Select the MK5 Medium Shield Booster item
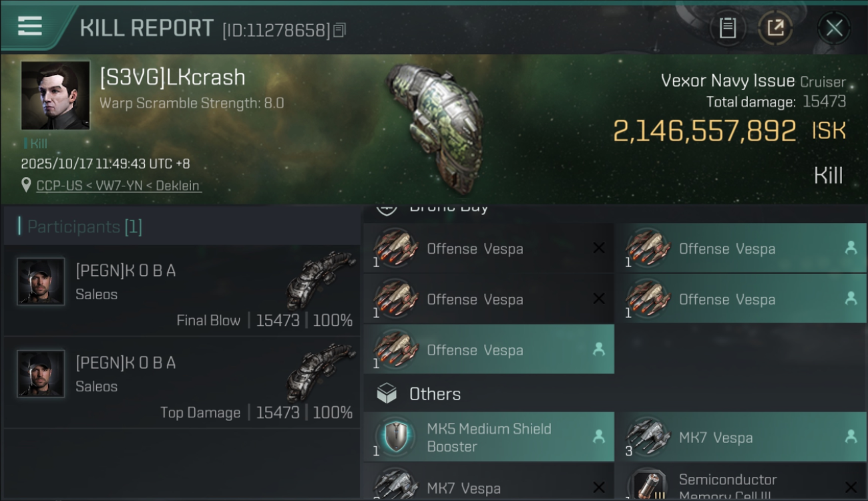Image resolution: width=868 pixels, height=501 pixels. [x=489, y=438]
